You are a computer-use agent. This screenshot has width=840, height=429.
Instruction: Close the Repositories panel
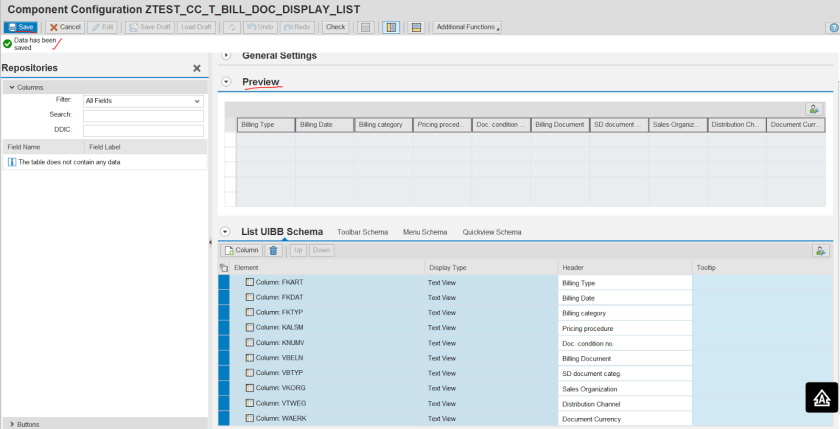[197, 68]
